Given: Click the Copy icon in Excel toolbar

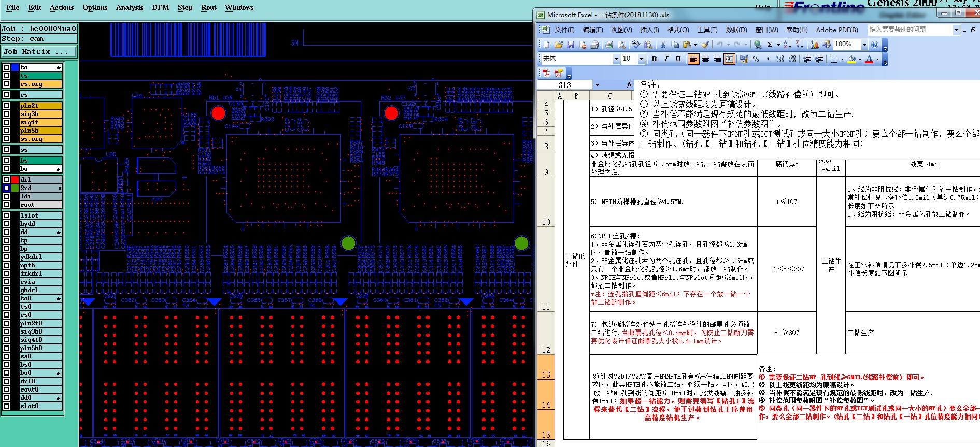Looking at the screenshot, I should point(675,45).
